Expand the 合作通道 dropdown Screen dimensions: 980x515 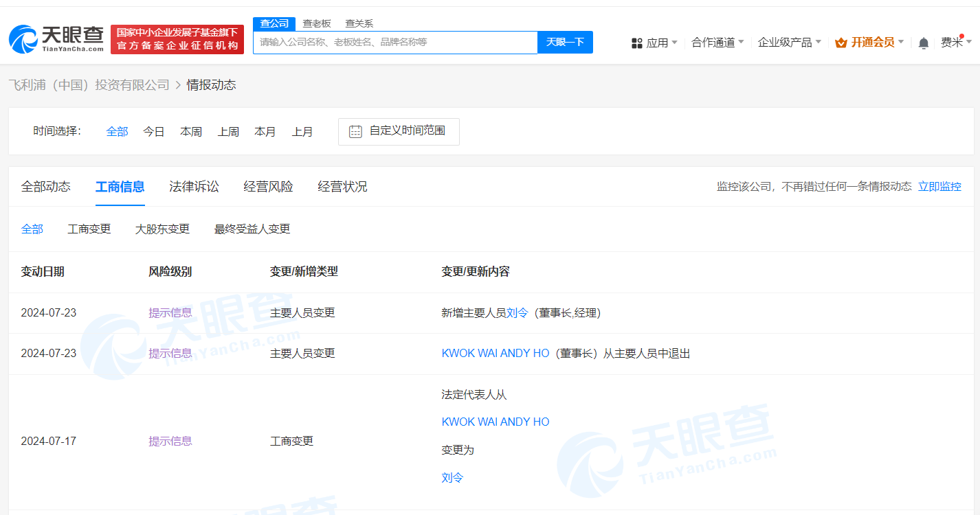coord(717,43)
